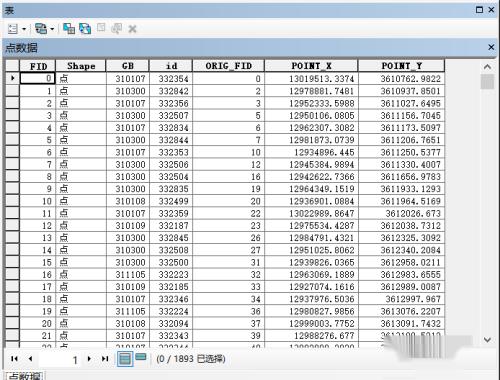Close the 表 window
The width and height of the screenshot is (500, 380).
coord(491,10)
